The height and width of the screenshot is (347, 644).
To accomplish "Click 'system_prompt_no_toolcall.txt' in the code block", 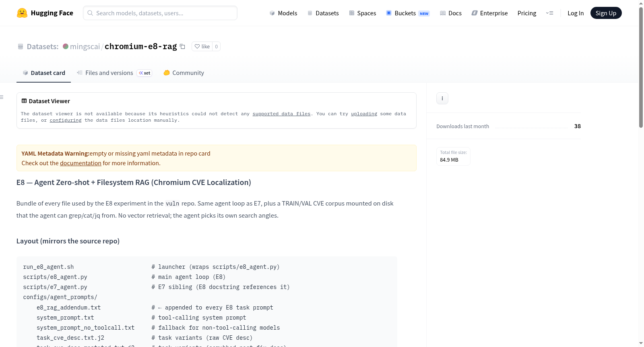I will (x=85, y=328).
